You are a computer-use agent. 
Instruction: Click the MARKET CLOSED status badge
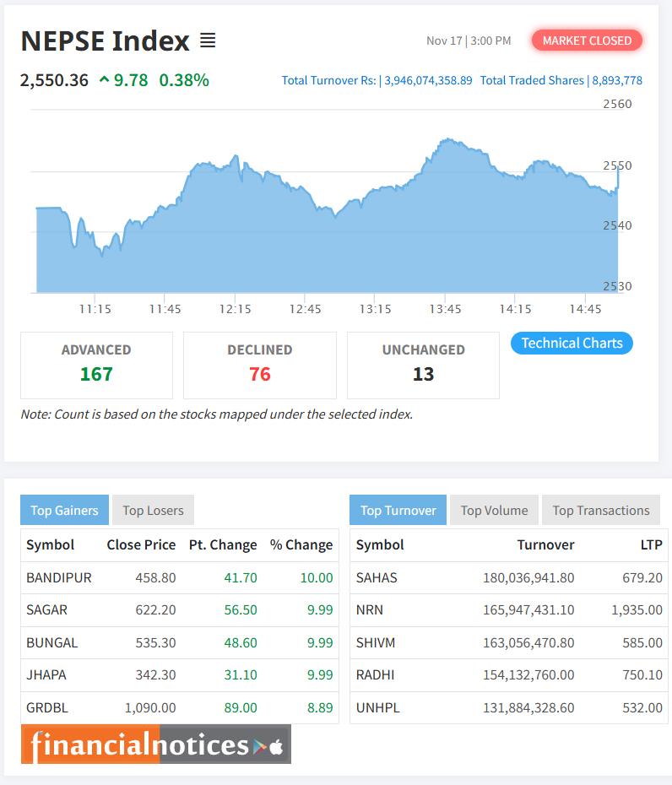tap(587, 40)
